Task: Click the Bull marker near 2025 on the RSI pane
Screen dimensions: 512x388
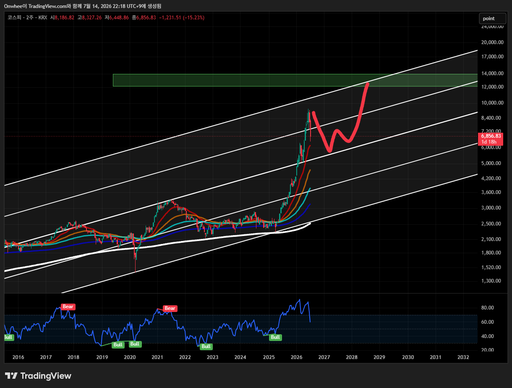Action: click(275, 337)
